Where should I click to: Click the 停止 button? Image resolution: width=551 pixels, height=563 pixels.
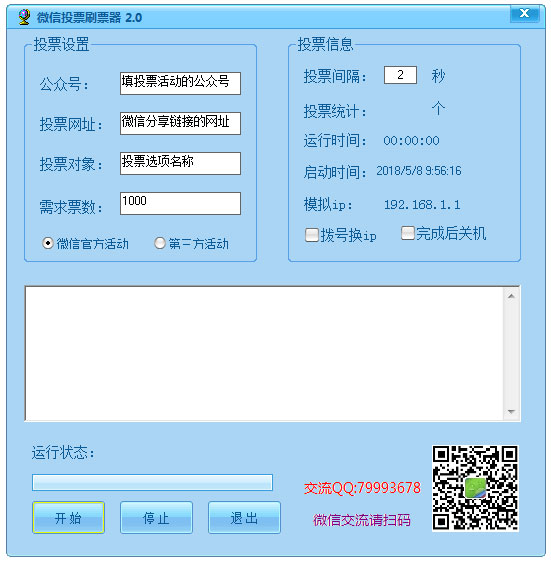point(156,517)
